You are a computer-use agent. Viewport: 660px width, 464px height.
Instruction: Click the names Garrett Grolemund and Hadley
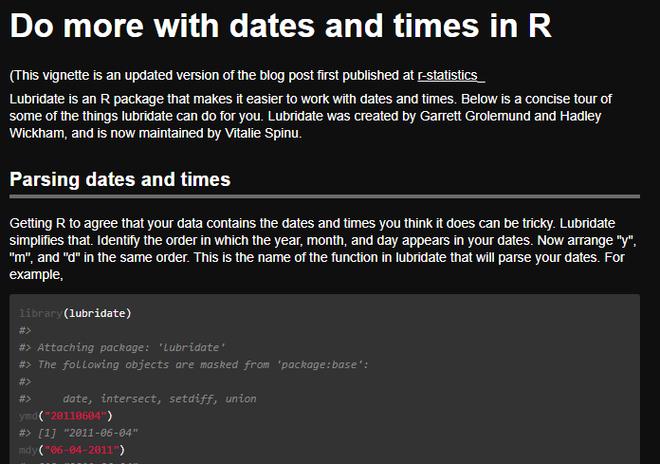click(x=511, y=116)
